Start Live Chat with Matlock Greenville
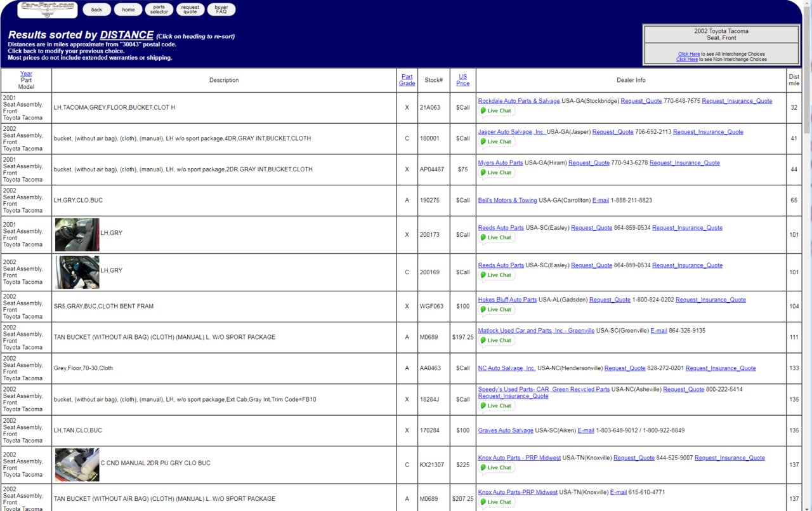Viewport: 812px width, 511px height. pyautogui.click(x=496, y=341)
